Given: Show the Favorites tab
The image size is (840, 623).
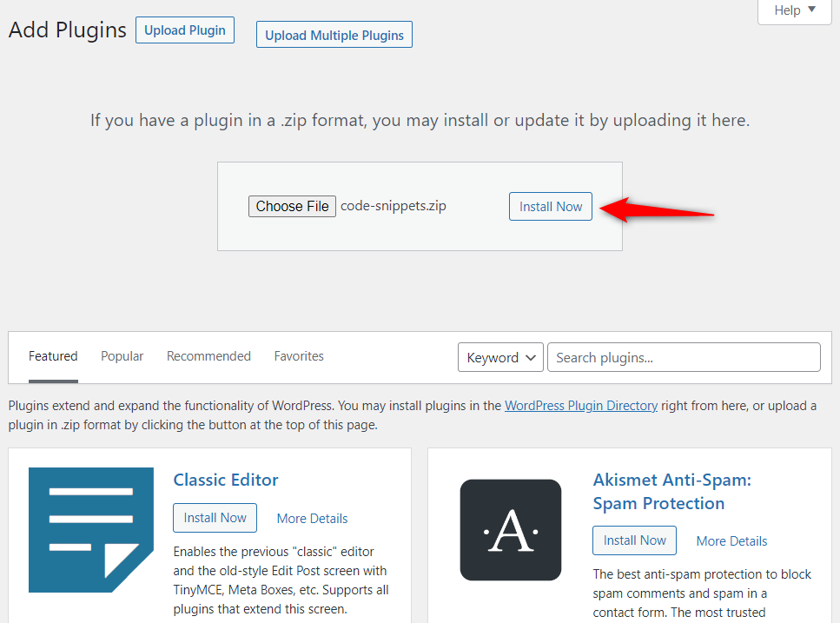Looking at the screenshot, I should (x=299, y=356).
